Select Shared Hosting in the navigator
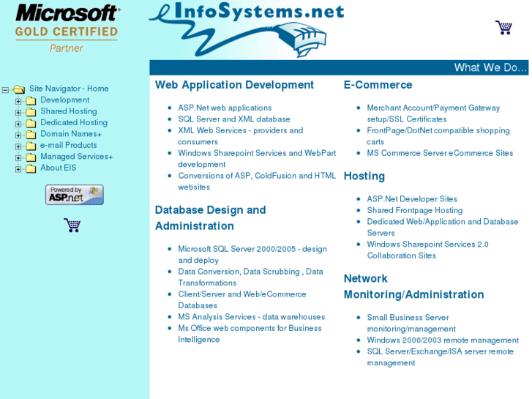The image size is (532, 399). pyautogui.click(x=69, y=111)
